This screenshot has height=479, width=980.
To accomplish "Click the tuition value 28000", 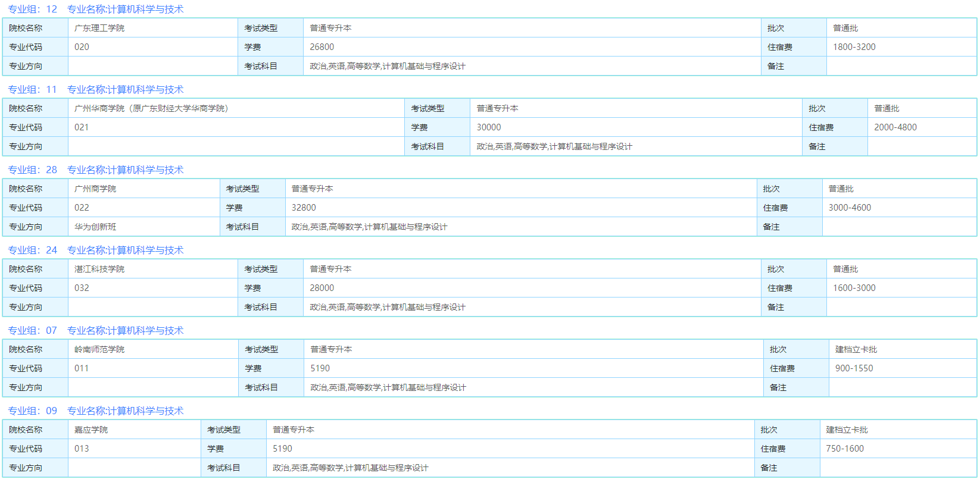I will point(322,288).
